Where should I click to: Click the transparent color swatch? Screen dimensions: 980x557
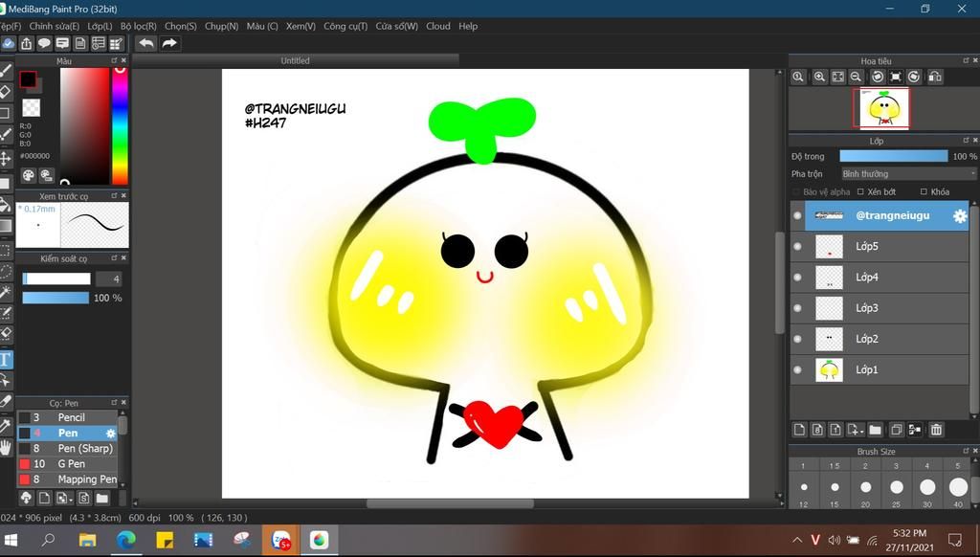pyautogui.click(x=32, y=107)
